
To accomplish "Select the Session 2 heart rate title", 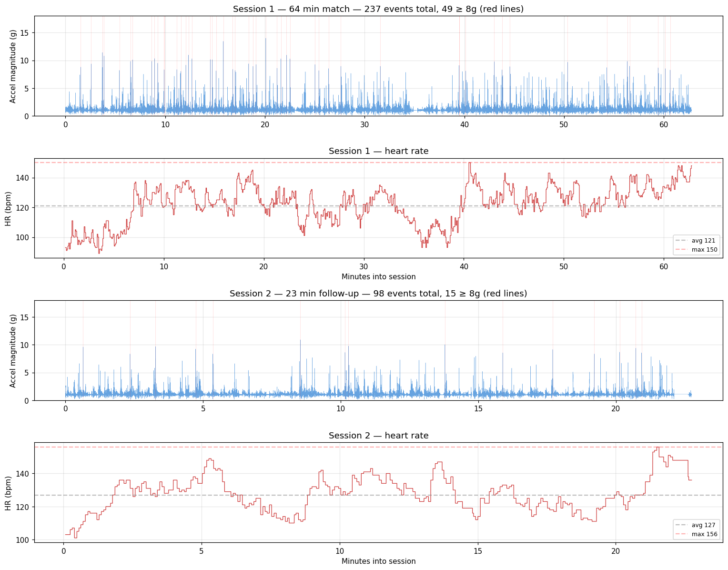I will click(379, 436).
